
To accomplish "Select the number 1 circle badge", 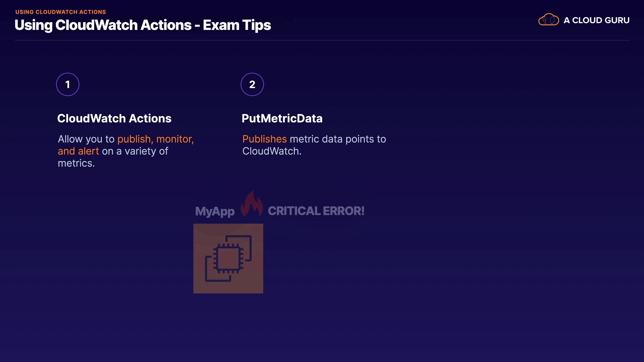I will (68, 84).
